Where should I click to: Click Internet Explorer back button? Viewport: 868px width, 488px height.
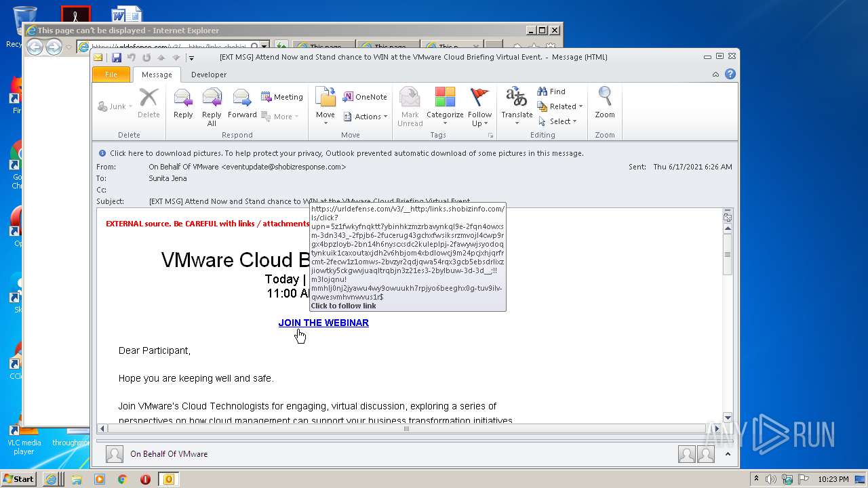(35, 47)
